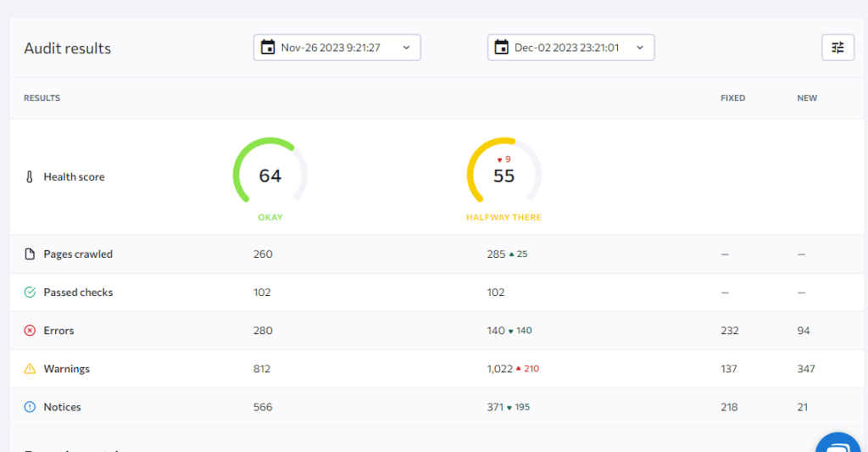Click the fixed errors count 232
This screenshot has width=868, height=452.
point(730,330)
